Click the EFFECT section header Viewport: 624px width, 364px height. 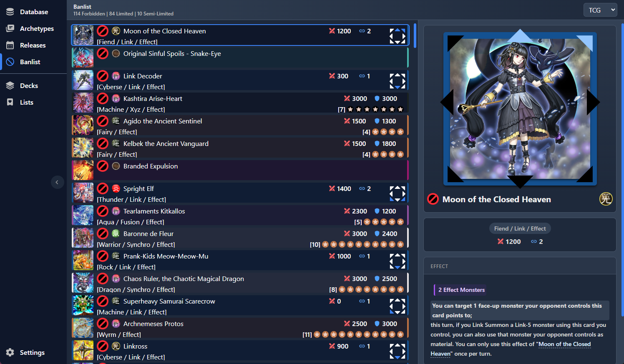tap(439, 266)
